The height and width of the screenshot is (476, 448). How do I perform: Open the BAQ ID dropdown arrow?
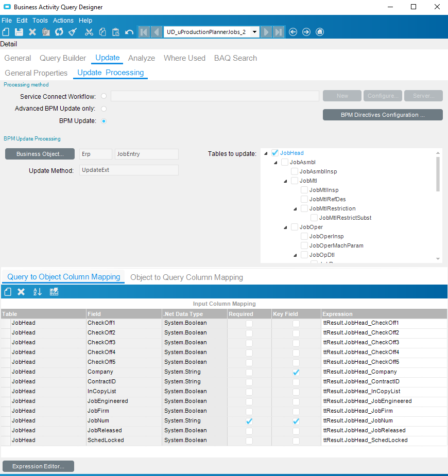pos(254,32)
